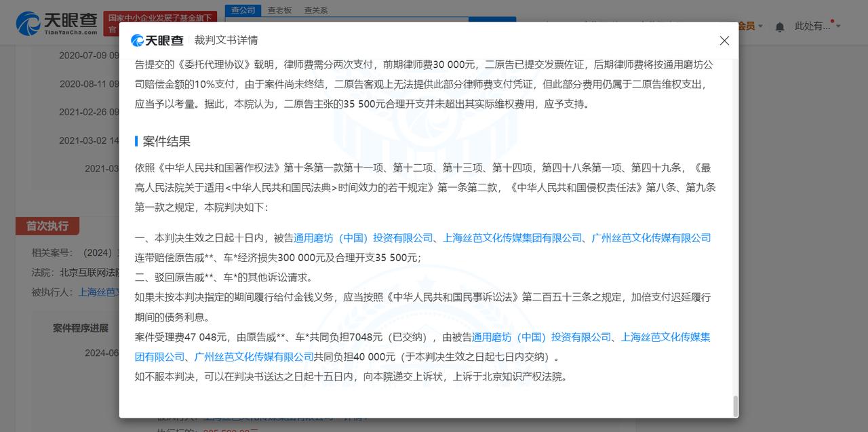The height and width of the screenshot is (432, 868).
Task: Click the 首次执行 tag in the background page
Action: 47,227
